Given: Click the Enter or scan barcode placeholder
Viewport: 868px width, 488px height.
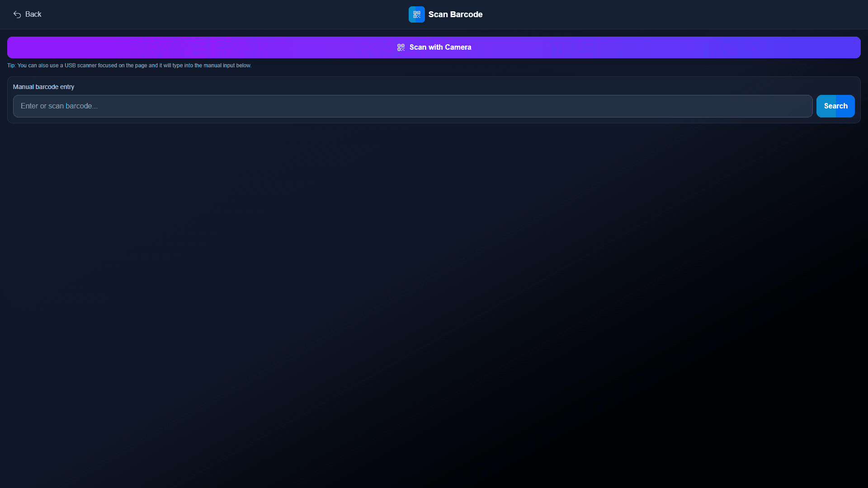Looking at the screenshot, I should tap(59, 106).
